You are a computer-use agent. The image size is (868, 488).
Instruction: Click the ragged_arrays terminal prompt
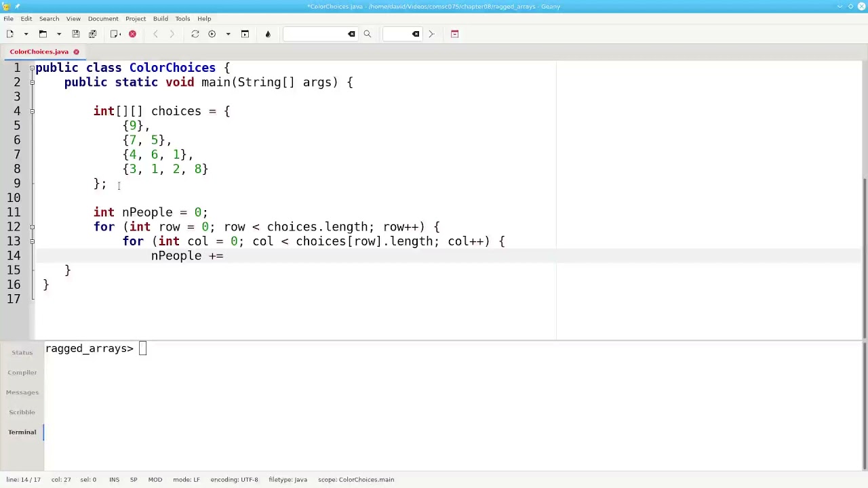(90, 348)
